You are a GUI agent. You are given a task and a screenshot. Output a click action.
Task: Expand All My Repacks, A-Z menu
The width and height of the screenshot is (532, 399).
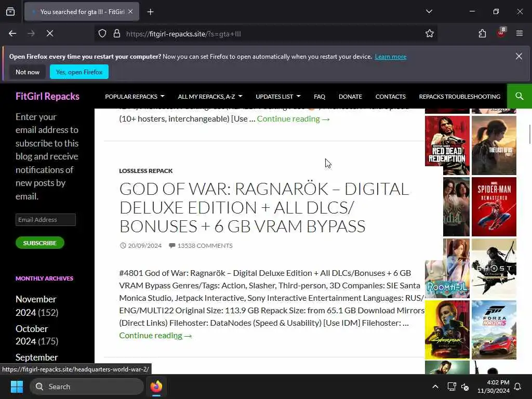[210, 97]
